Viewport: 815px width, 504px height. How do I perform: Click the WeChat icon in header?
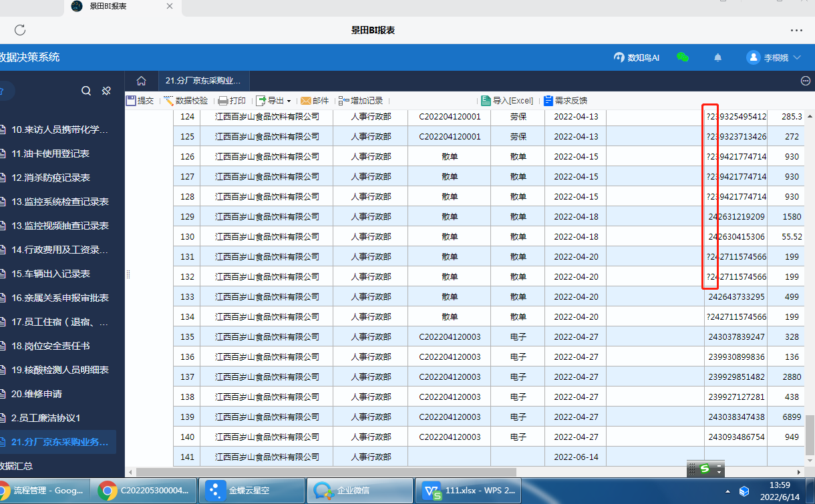[683, 57]
